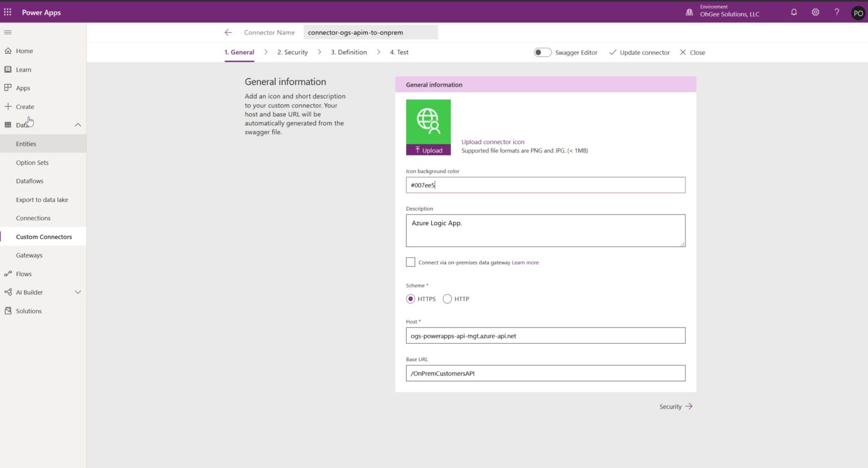
Task: Open Power Platform settings gear
Action: [815, 12]
